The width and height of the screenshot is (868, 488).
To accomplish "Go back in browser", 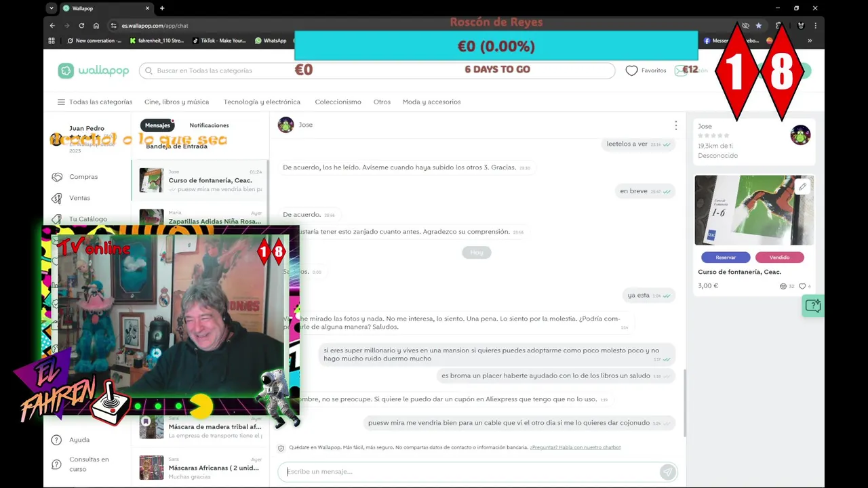I will click(x=52, y=26).
